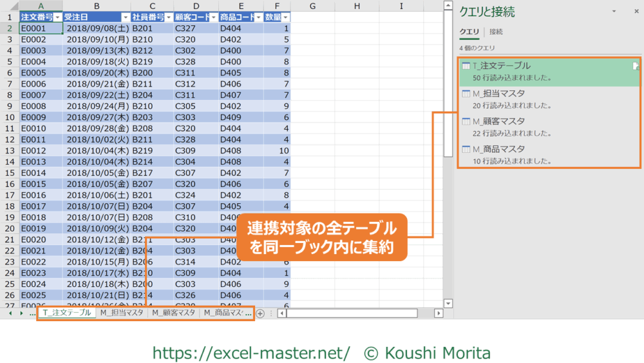This screenshot has height=363, width=644.
Task: Select the クエリ tab in pane
Action: (469, 32)
